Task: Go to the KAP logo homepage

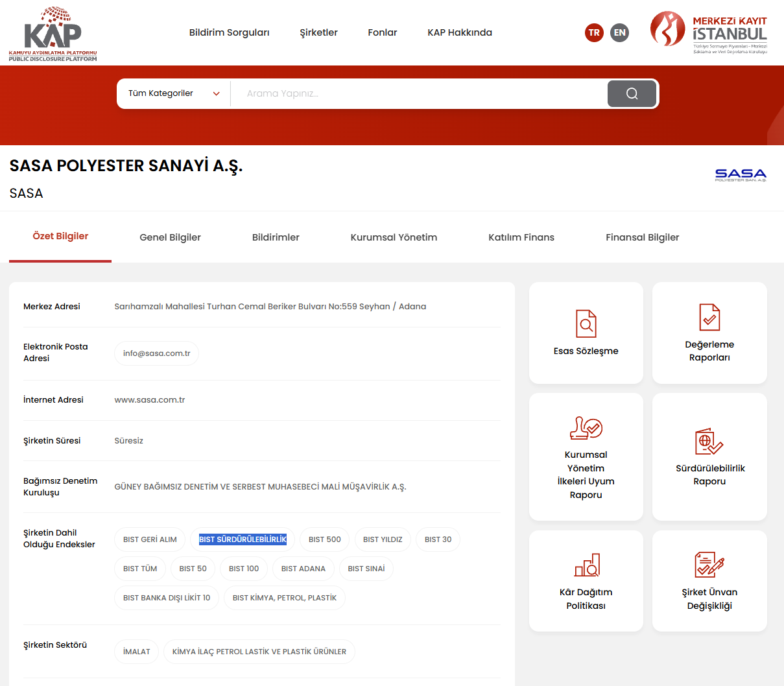Action: pyautogui.click(x=53, y=34)
